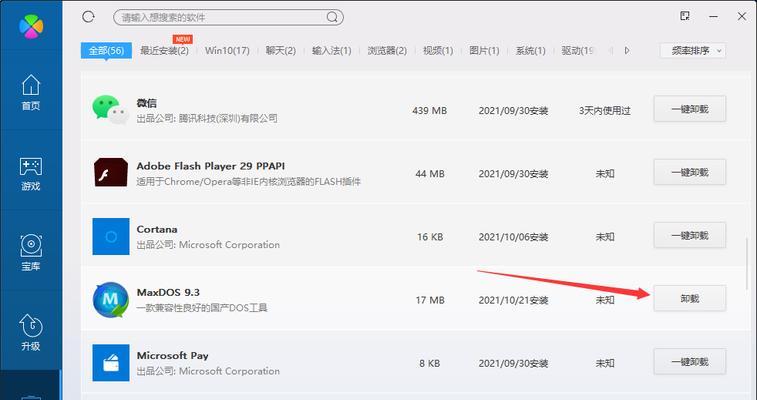Click the MaxDOS 9.3 name text
The image size is (757, 400).
coord(168,292)
